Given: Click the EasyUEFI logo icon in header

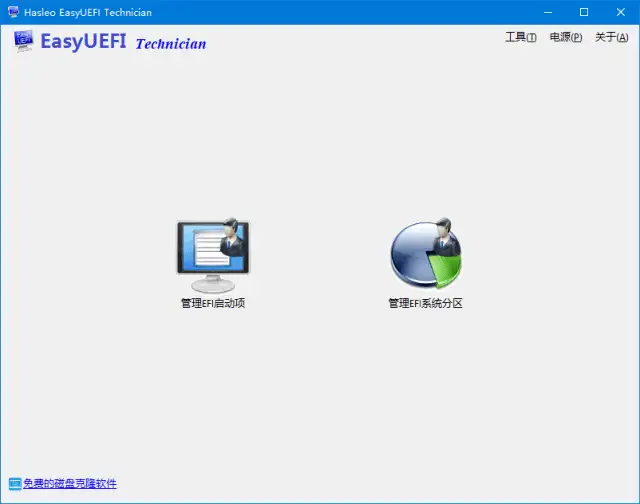Looking at the screenshot, I should (24, 42).
